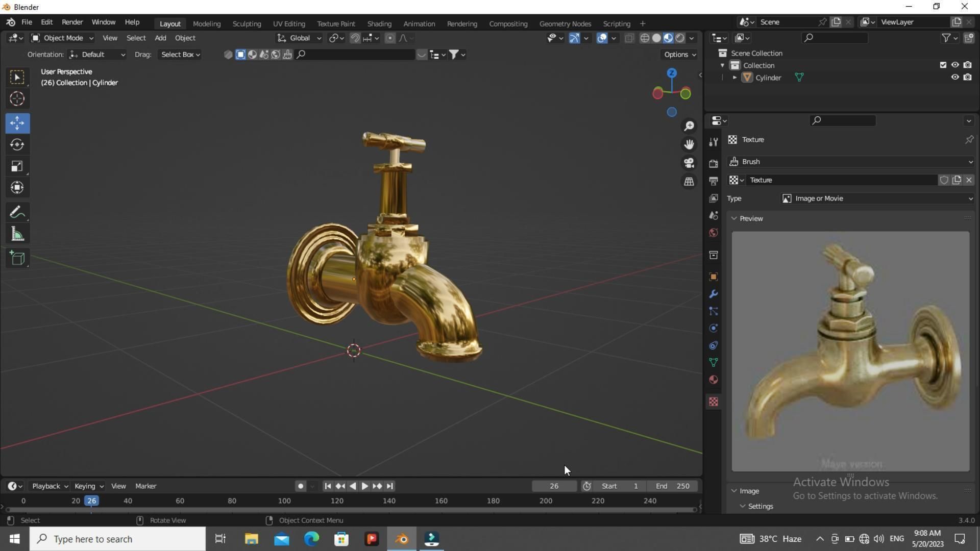Click the Play animation button
The width and height of the screenshot is (980, 551).
tap(365, 486)
